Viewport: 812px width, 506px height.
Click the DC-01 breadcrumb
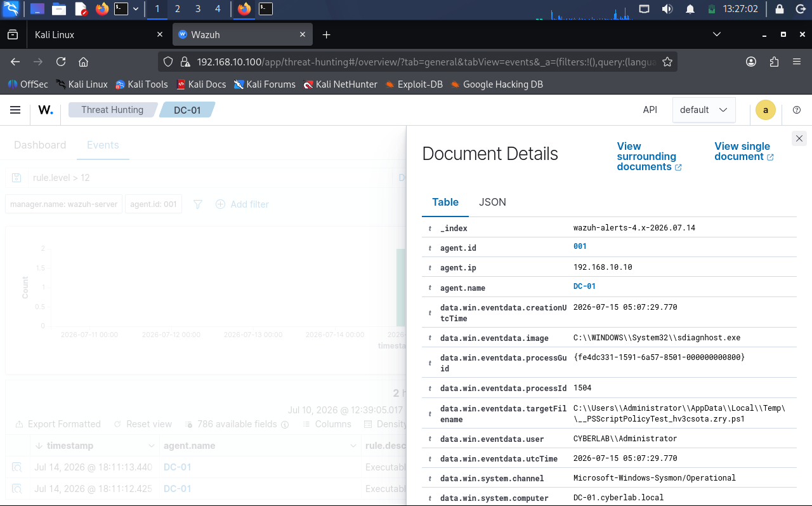pos(187,110)
